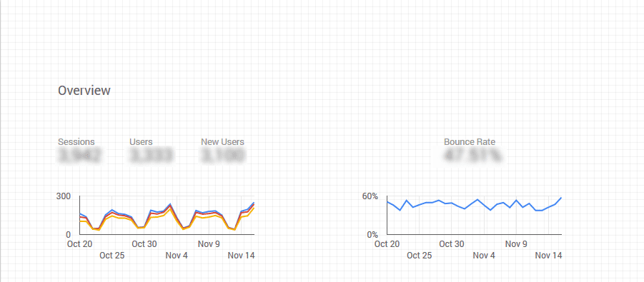Select the New Users scorecard label
The height and width of the screenshot is (282, 644).
pyautogui.click(x=222, y=142)
